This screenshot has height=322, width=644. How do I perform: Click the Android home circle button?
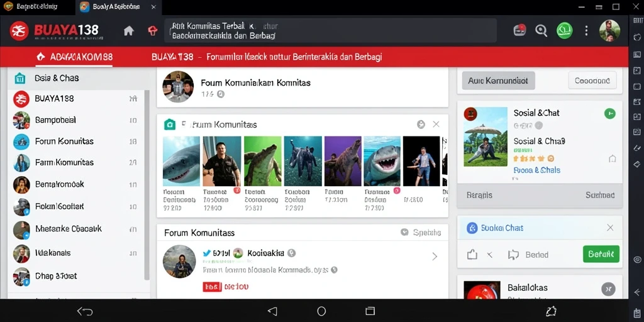(321, 311)
